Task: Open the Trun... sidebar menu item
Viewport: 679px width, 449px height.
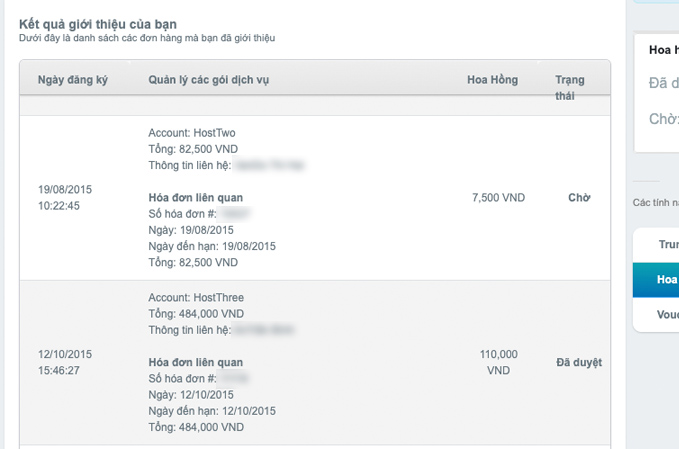Action: pyautogui.click(x=656, y=245)
